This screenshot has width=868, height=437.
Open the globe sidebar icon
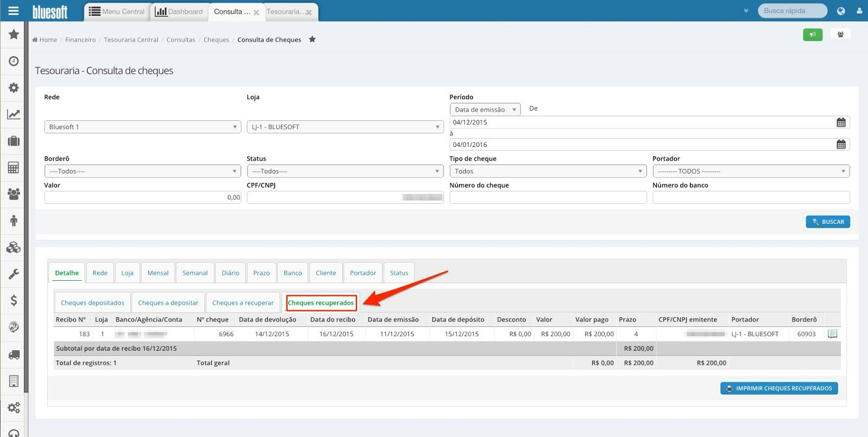[14, 327]
